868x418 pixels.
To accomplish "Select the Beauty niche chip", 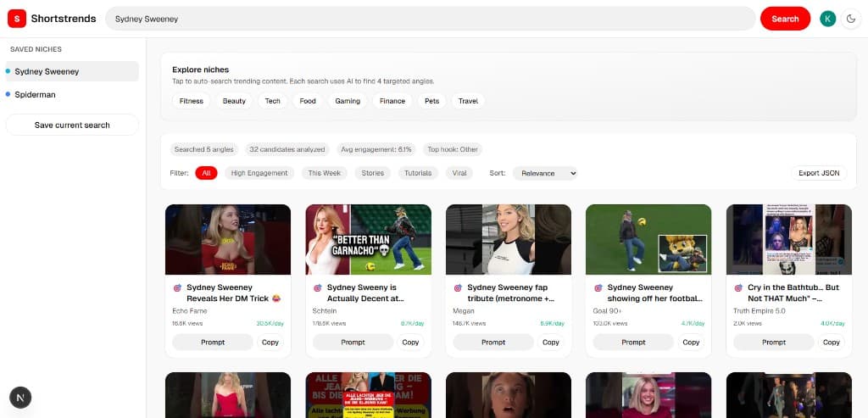I will pos(234,101).
